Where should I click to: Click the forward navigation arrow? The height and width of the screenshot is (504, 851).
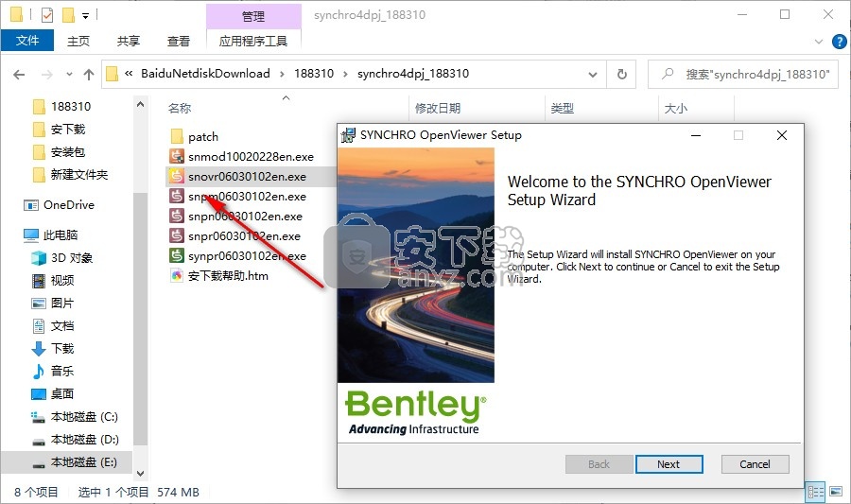47,75
